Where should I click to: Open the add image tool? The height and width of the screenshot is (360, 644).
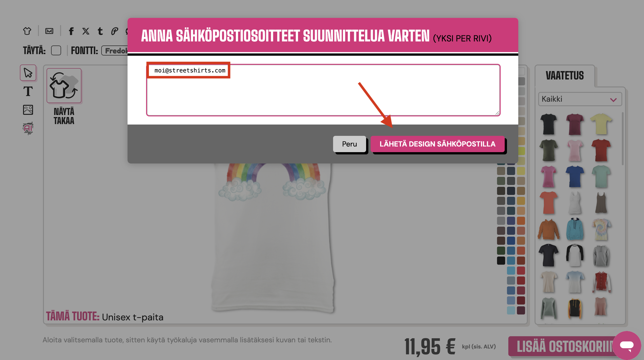pos(28,110)
